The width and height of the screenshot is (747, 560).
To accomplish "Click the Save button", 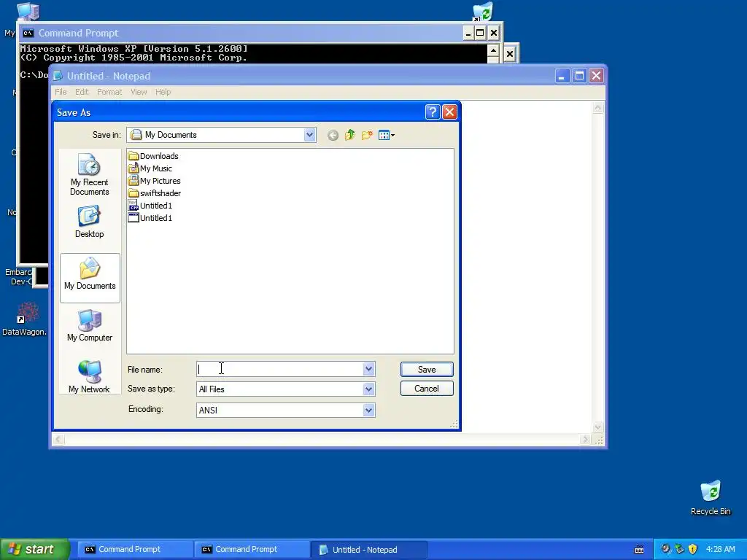I will pos(427,370).
